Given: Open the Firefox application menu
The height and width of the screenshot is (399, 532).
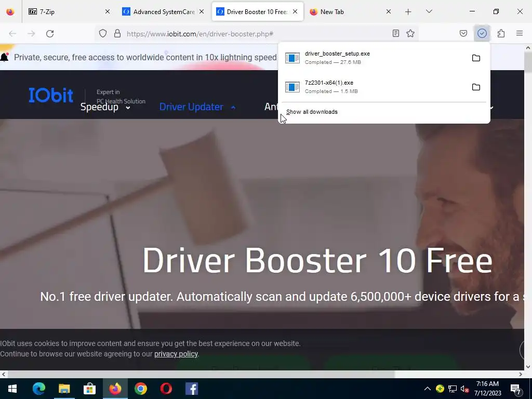Looking at the screenshot, I should click(x=520, y=33).
